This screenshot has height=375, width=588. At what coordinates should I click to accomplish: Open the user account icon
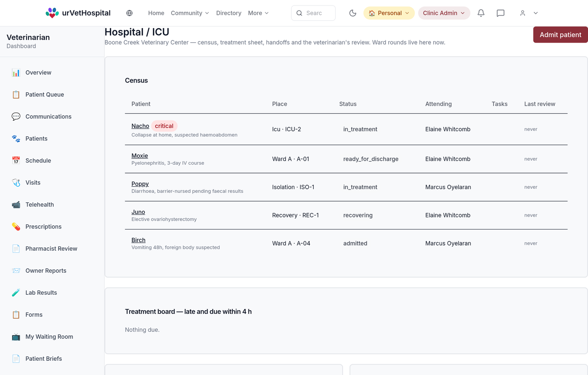pos(522,13)
